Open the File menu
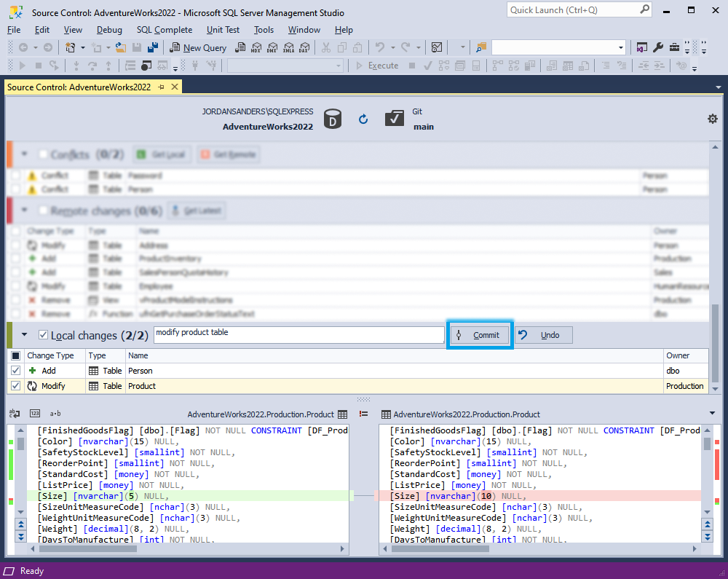 pos(14,30)
